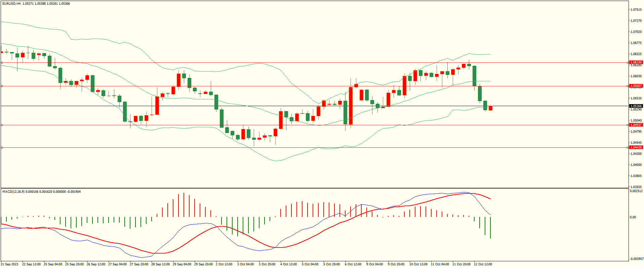
Task: Click the 27 Sep 20:00 time label
Action: [x=139, y=264]
